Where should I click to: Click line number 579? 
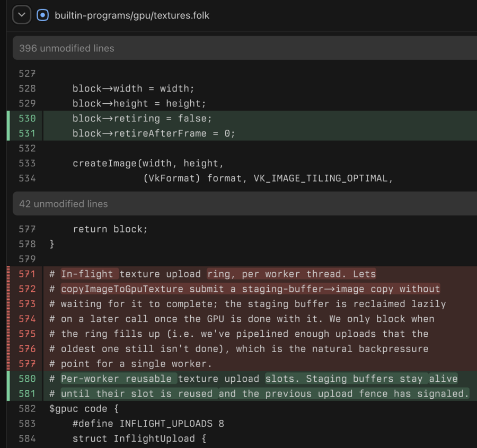coord(27,258)
